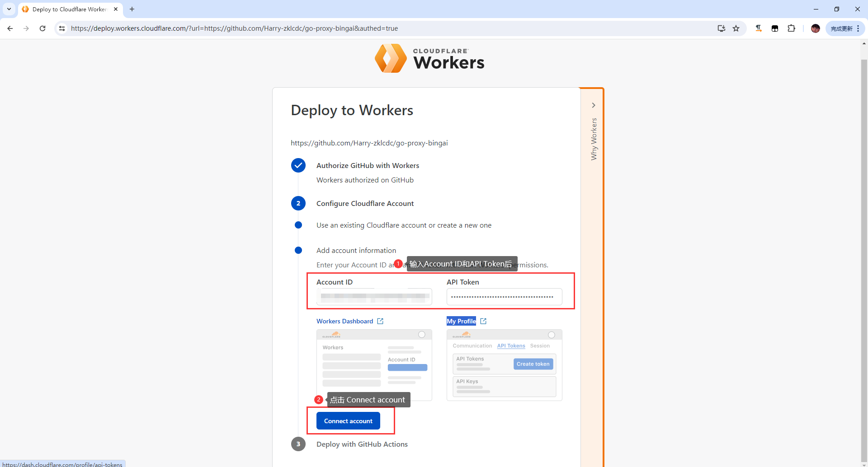Click the Account ID input field
The width and height of the screenshot is (868, 467).
tap(374, 297)
